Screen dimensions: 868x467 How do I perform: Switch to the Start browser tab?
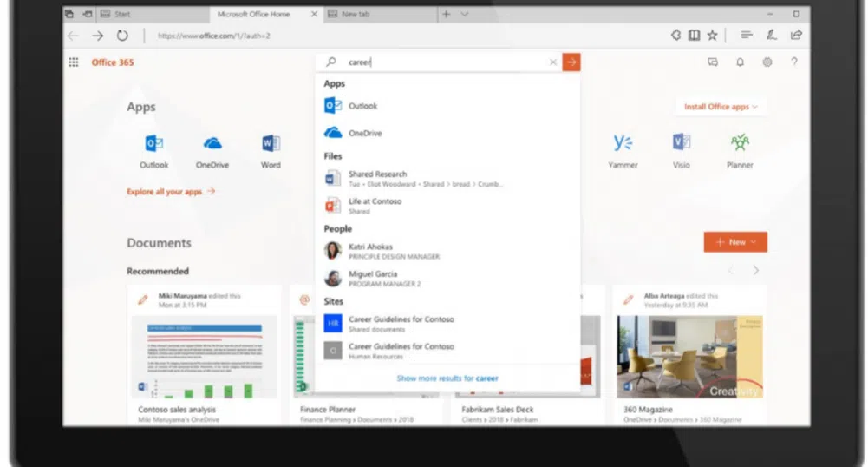(153, 15)
